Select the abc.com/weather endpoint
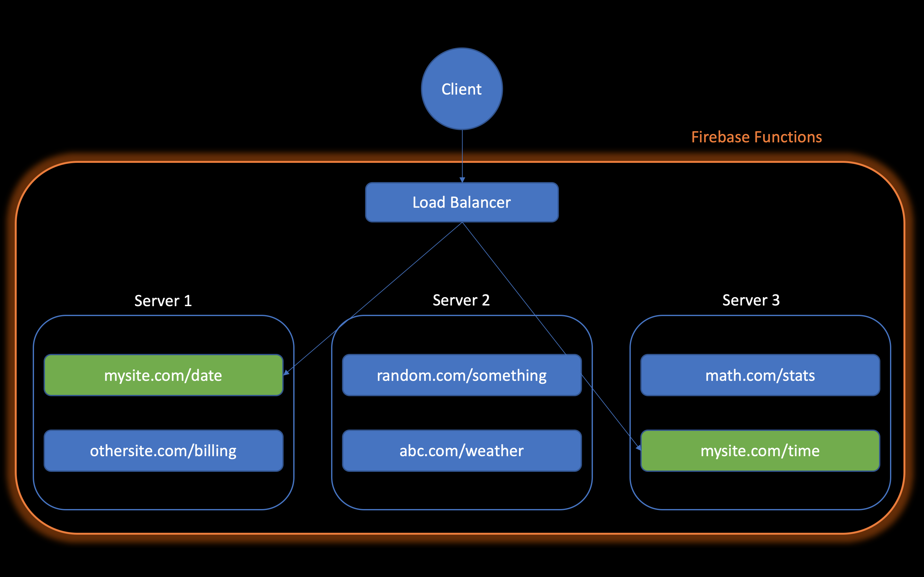Image resolution: width=924 pixels, height=577 pixels. 462,451
